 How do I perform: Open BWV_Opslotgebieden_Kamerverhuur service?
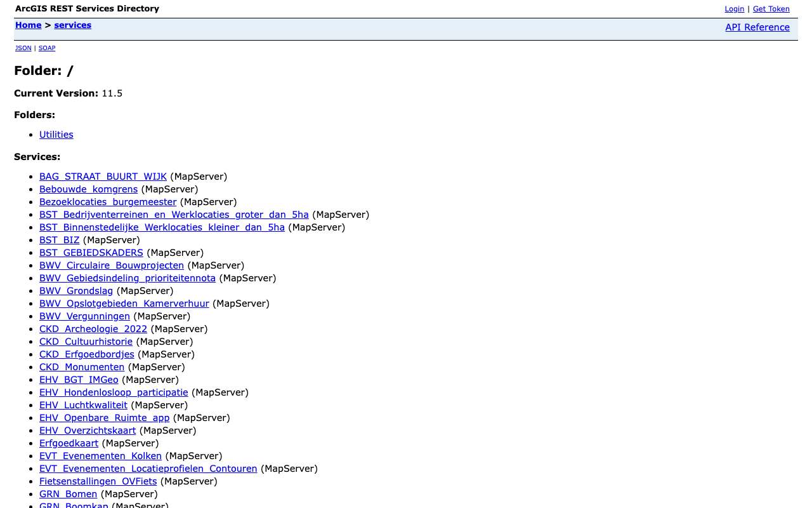click(x=124, y=304)
